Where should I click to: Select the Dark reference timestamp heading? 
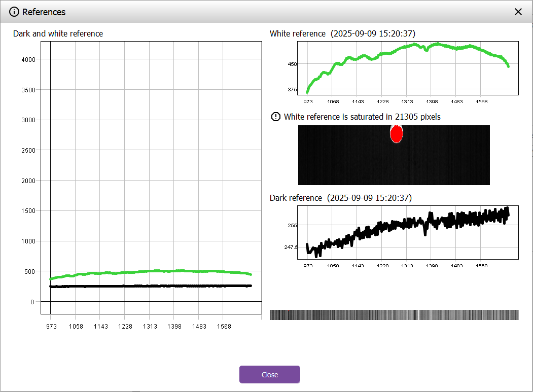340,198
